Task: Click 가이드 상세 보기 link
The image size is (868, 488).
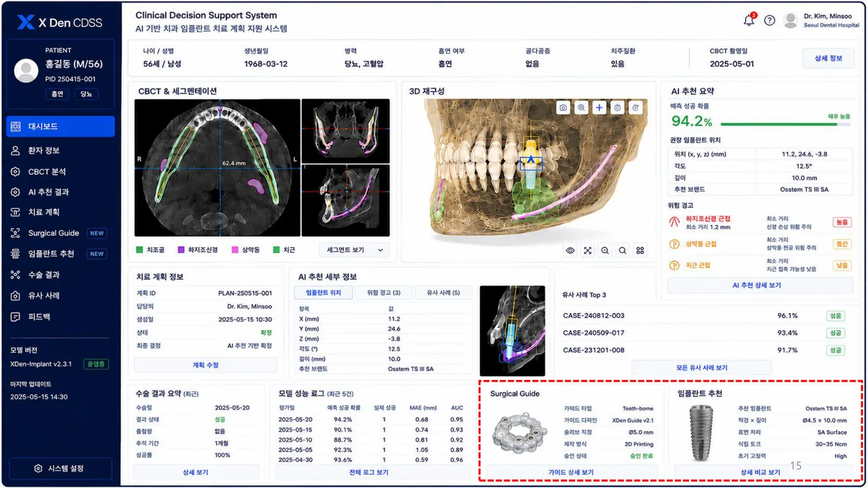Action: [x=571, y=472]
